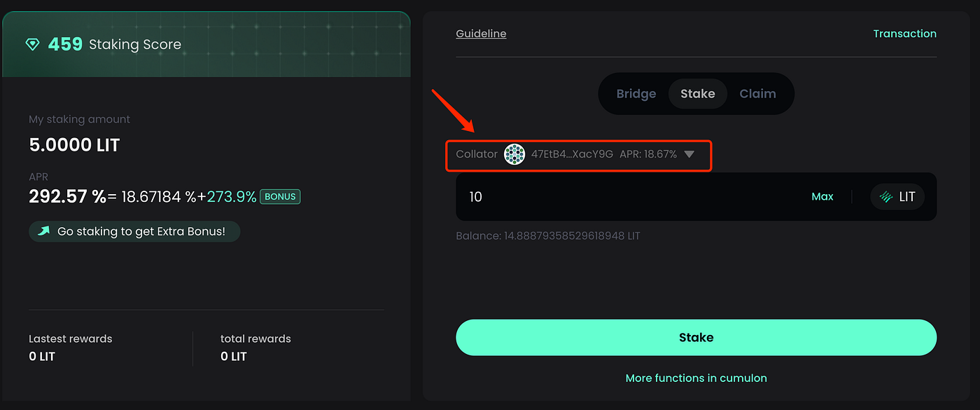The height and width of the screenshot is (410, 980).
Task: View the Transaction link
Action: tap(904, 34)
